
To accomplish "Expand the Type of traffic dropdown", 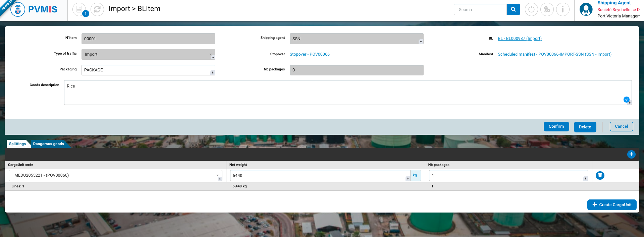I will coord(211,54).
